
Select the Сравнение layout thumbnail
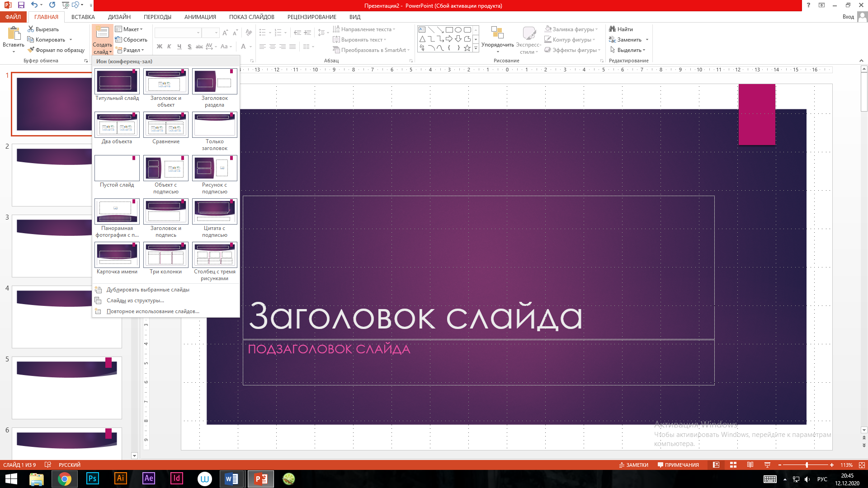165,125
